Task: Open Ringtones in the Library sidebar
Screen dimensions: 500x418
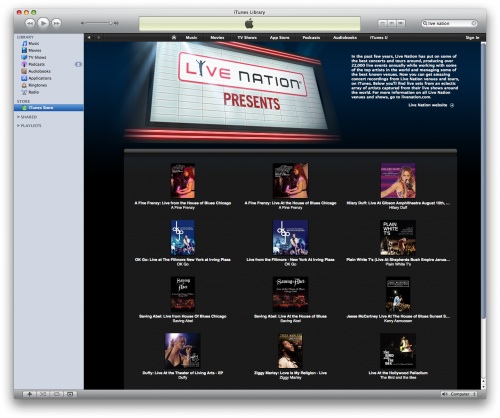Action: [x=34, y=85]
